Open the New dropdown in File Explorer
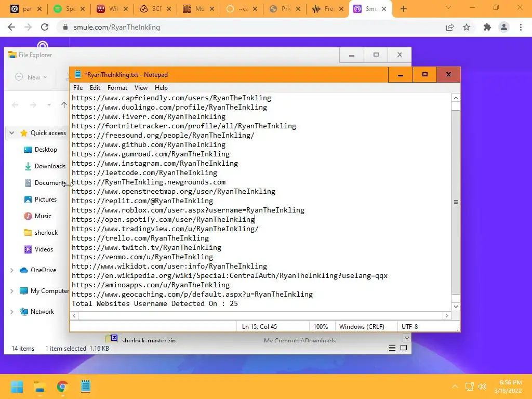 pos(31,77)
